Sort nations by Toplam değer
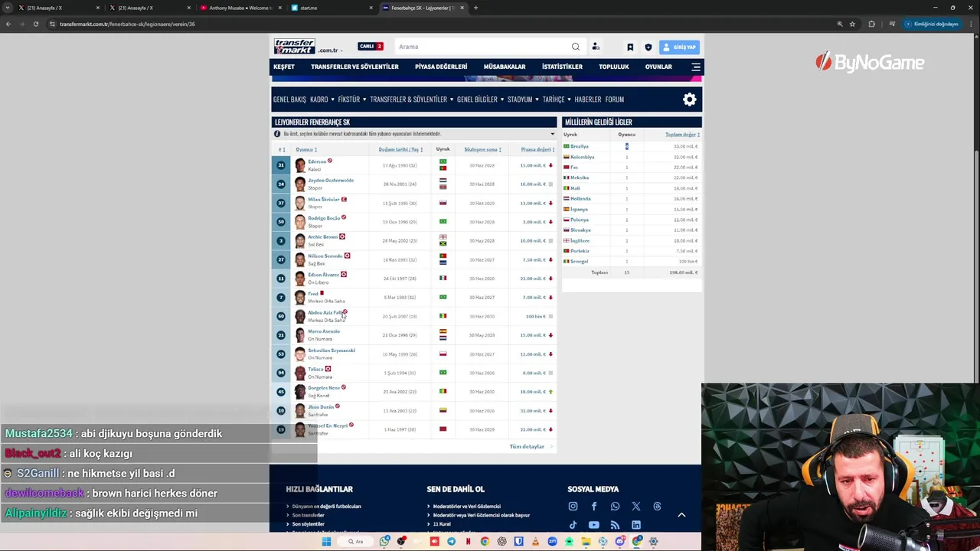The image size is (980, 551). pos(682,135)
